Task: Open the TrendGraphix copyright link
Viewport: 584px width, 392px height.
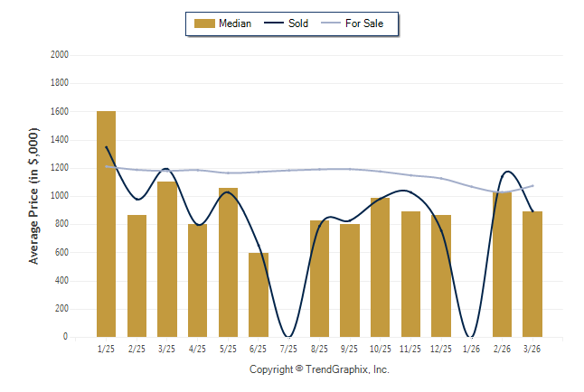Action: (x=319, y=369)
